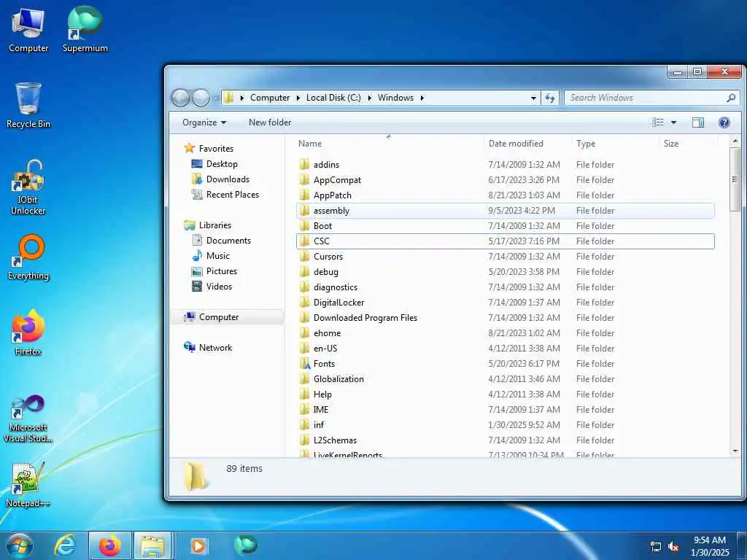Viewport: 747px width, 560px height.
Task: Open the taskbar clock showing 9:54 AM
Action: pos(710,546)
